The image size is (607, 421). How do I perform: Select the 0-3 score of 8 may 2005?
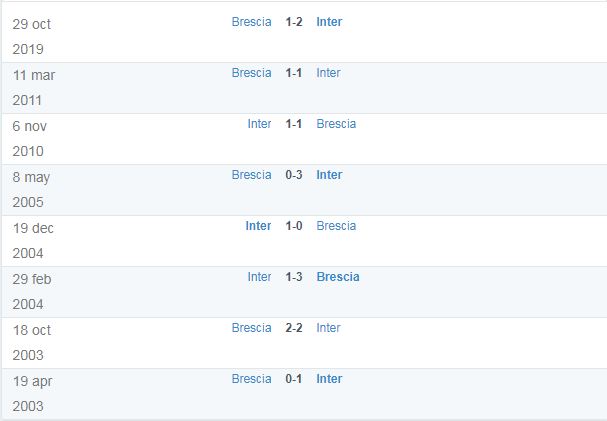tap(294, 175)
